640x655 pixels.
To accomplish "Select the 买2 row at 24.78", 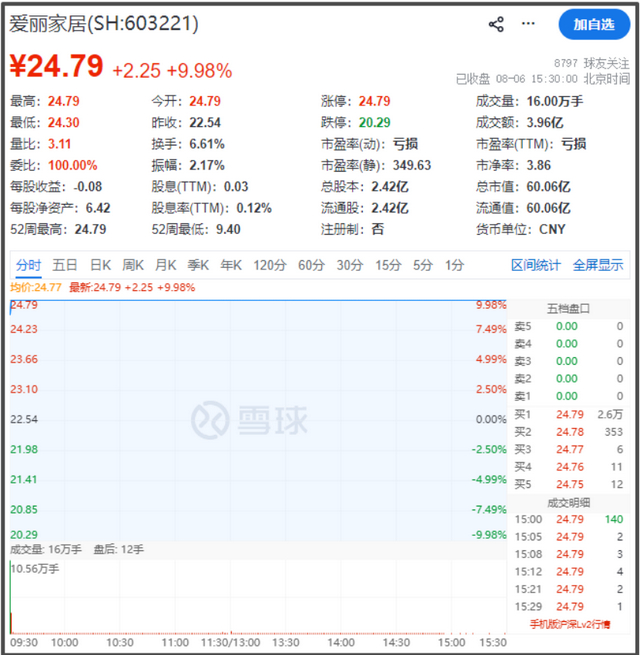I will click(x=569, y=432).
